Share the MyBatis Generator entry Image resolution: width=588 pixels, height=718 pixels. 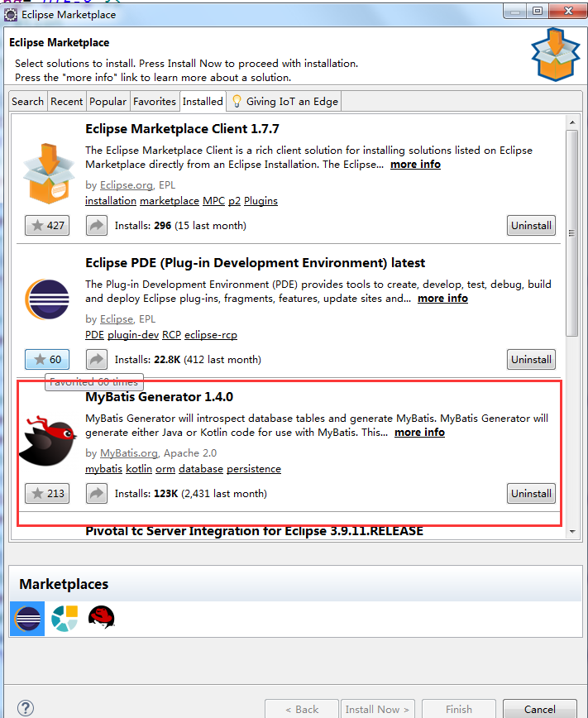(x=97, y=493)
